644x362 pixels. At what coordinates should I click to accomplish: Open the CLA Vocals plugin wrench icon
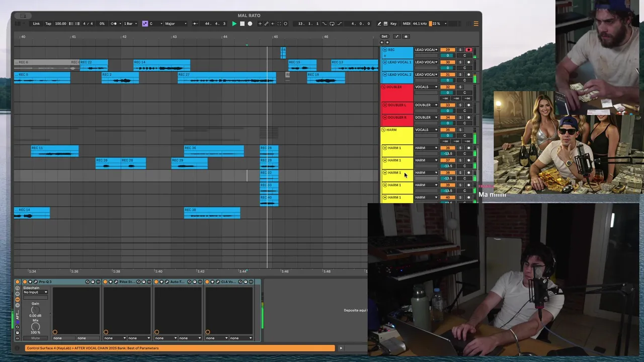pyautogui.click(x=218, y=282)
